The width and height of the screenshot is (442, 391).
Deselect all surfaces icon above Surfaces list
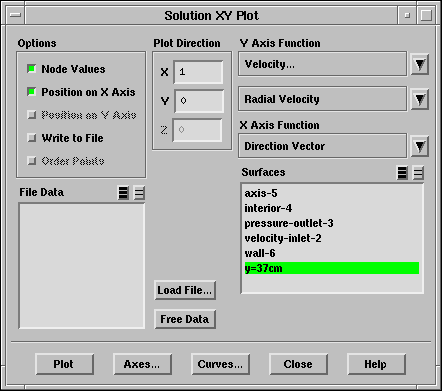coord(418,173)
